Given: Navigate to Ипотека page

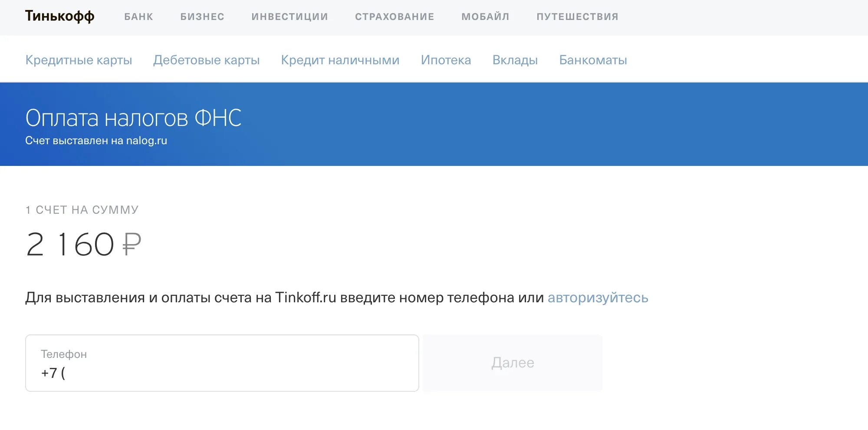Looking at the screenshot, I should (x=446, y=60).
